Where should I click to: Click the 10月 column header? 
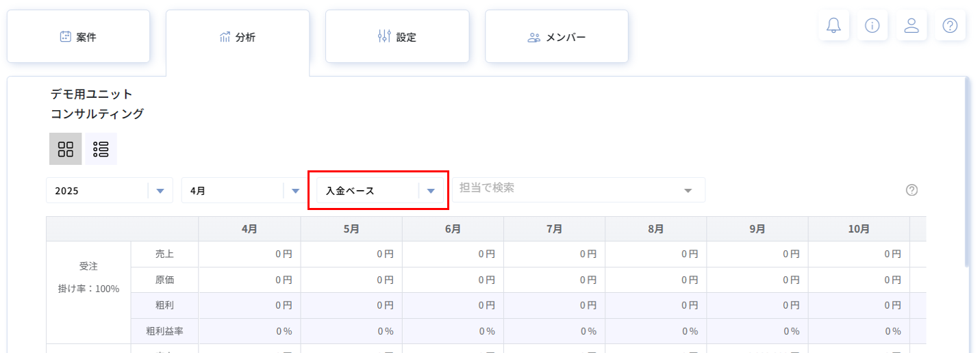pos(859,229)
